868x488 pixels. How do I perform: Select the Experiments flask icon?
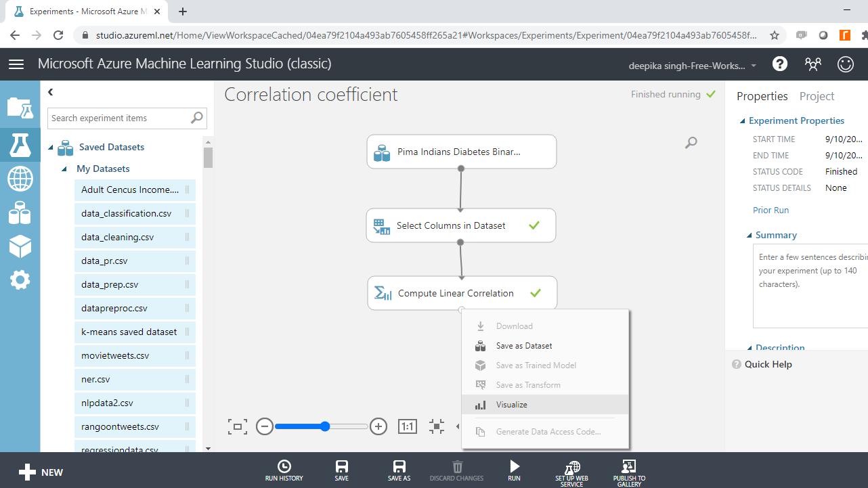[20, 144]
